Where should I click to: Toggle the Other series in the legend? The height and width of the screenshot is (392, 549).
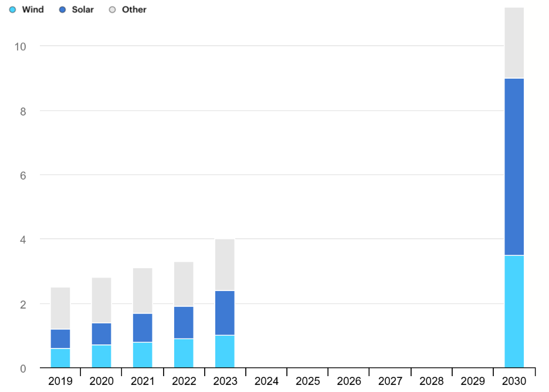click(x=128, y=9)
